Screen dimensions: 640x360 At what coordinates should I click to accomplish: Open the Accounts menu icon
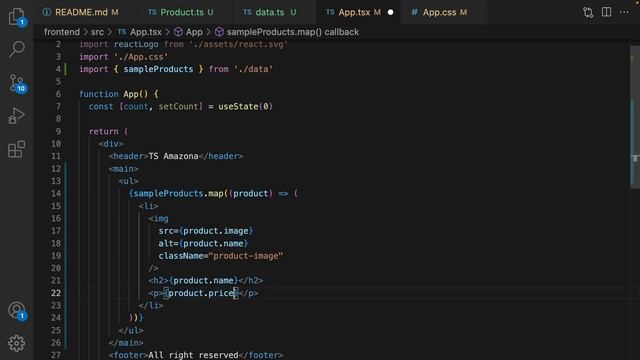pyautogui.click(x=17, y=311)
